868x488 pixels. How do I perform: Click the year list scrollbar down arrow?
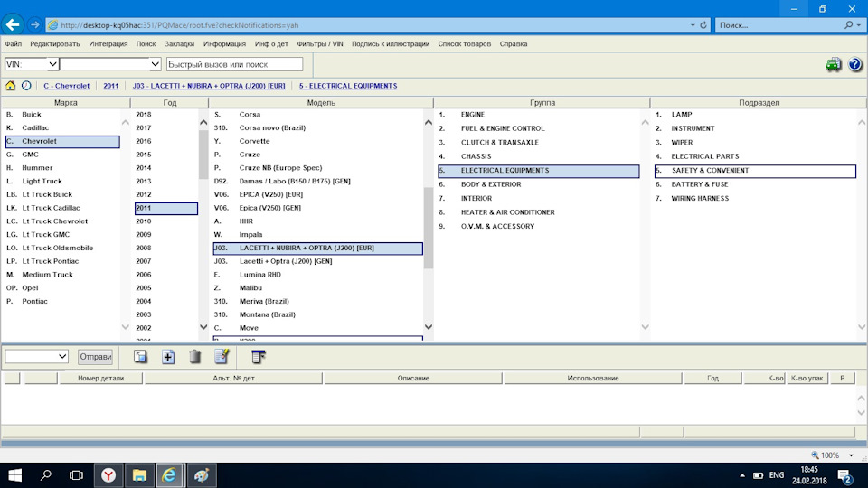click(x=203, y=327)
